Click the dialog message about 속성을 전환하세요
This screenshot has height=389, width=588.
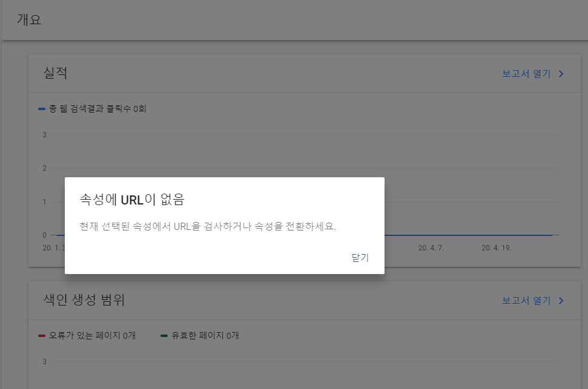point(208,226)
